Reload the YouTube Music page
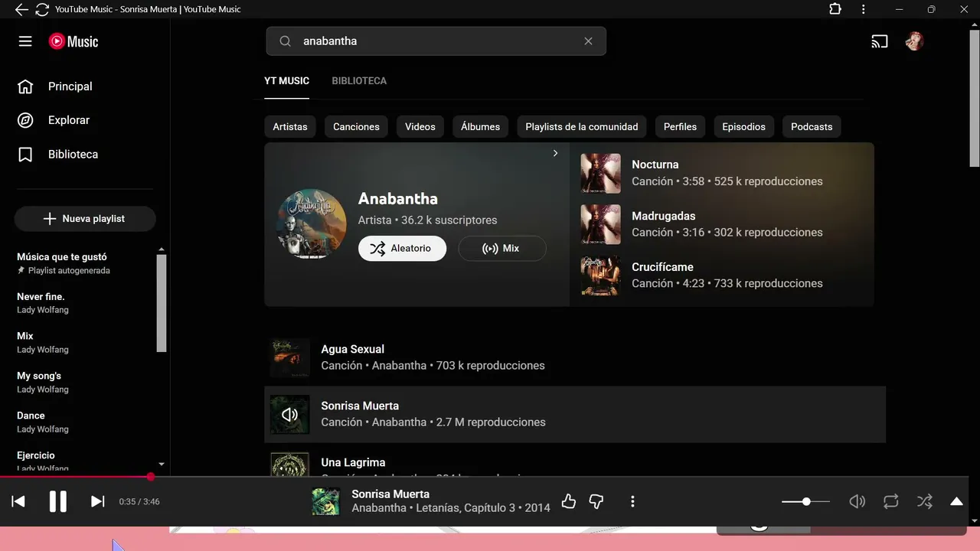980x551 pixels. tap(42, 9)
